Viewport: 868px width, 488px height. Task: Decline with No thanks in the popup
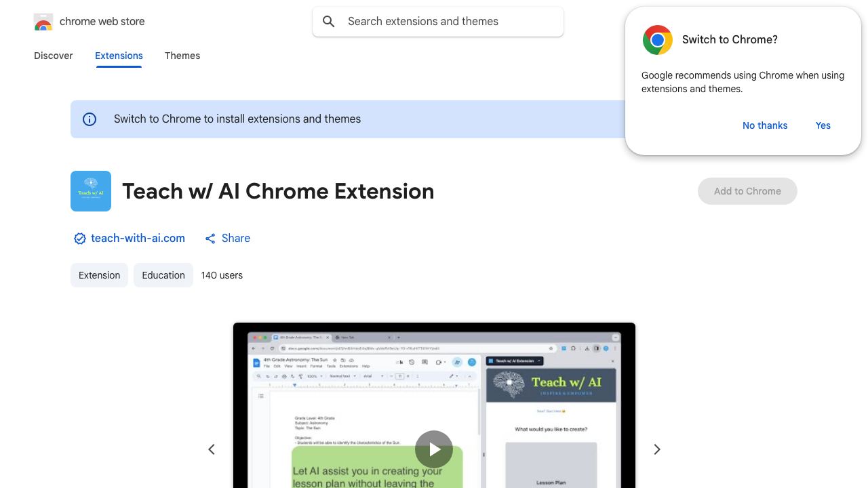(765, 125)
